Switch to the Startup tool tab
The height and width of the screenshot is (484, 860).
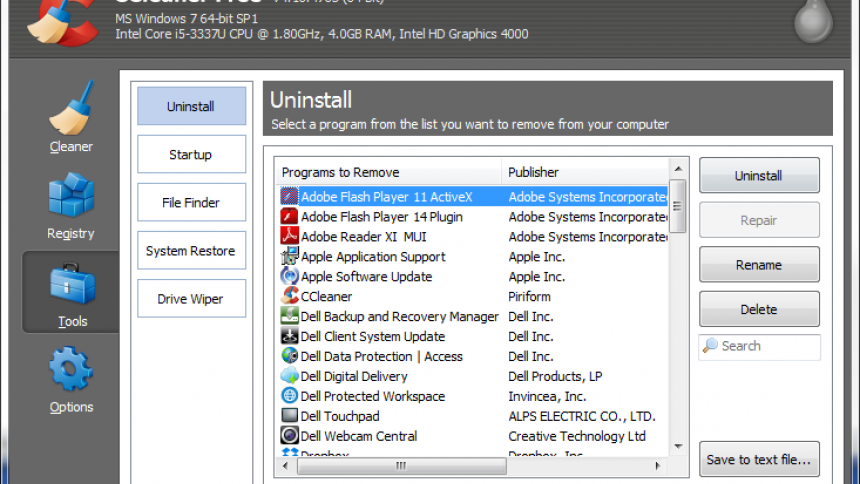tap(191, 154)
